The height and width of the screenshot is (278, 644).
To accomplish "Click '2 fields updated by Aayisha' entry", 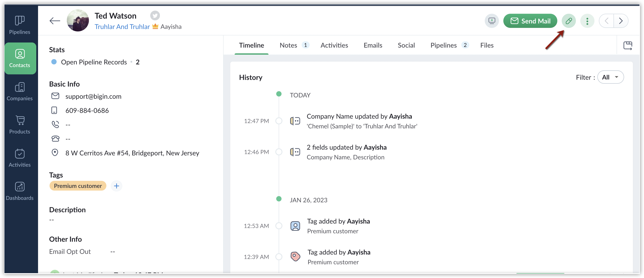I will (347, 147).
